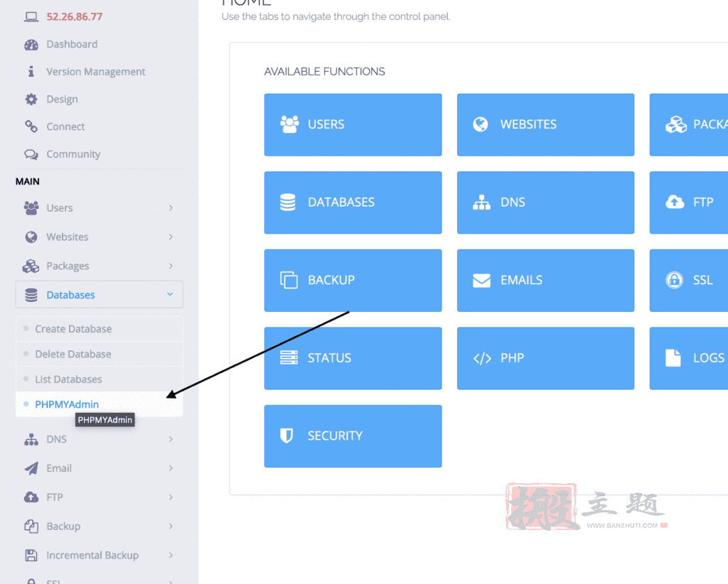The width and height of the screenshot is (728, 584).
Task: Open the USERS function tile
Action: click(x=353, y=125)
